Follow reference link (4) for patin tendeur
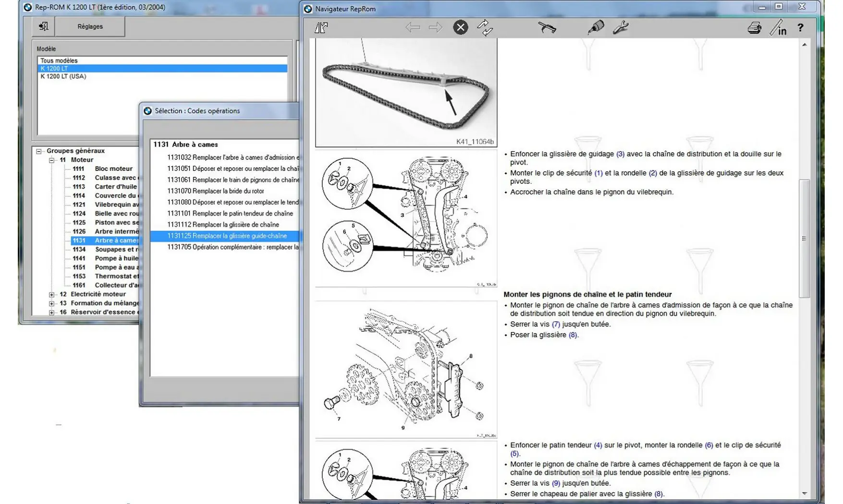Screen dimensions: 843x504 (598, 445)
